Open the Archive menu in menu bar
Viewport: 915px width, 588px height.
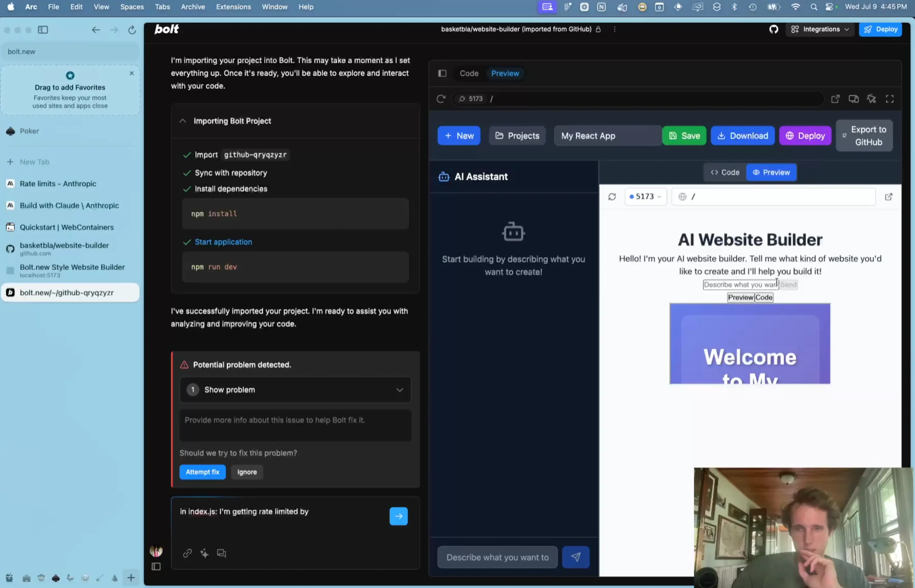193,7
